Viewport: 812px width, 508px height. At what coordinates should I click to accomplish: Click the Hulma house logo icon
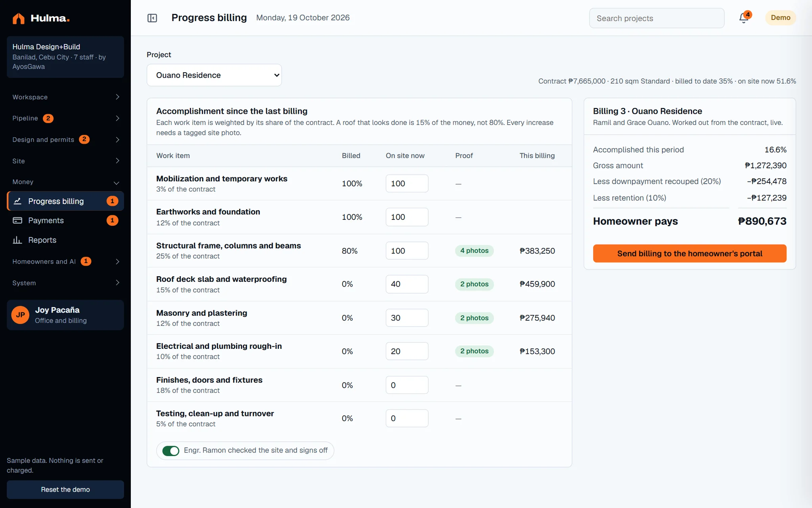click(18, 18)
